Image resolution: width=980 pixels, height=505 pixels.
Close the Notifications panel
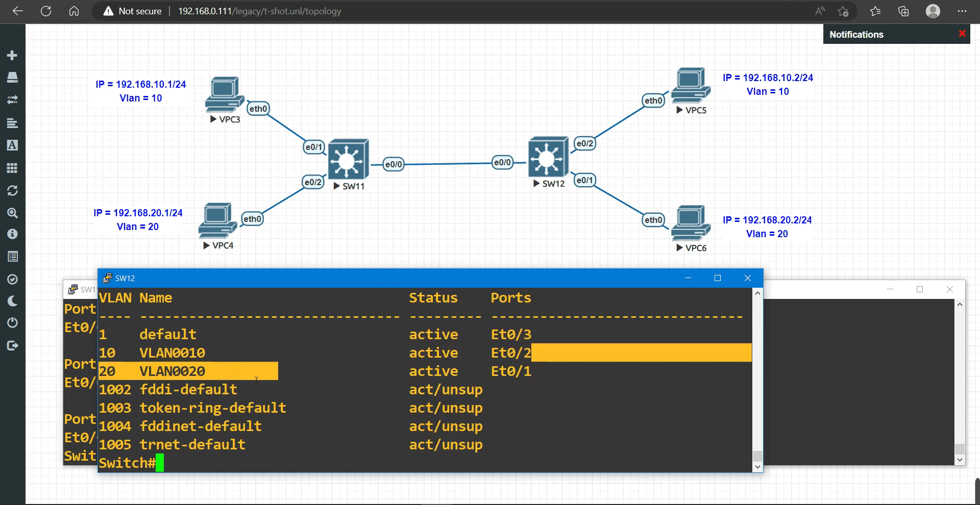(x=962, y=33)
